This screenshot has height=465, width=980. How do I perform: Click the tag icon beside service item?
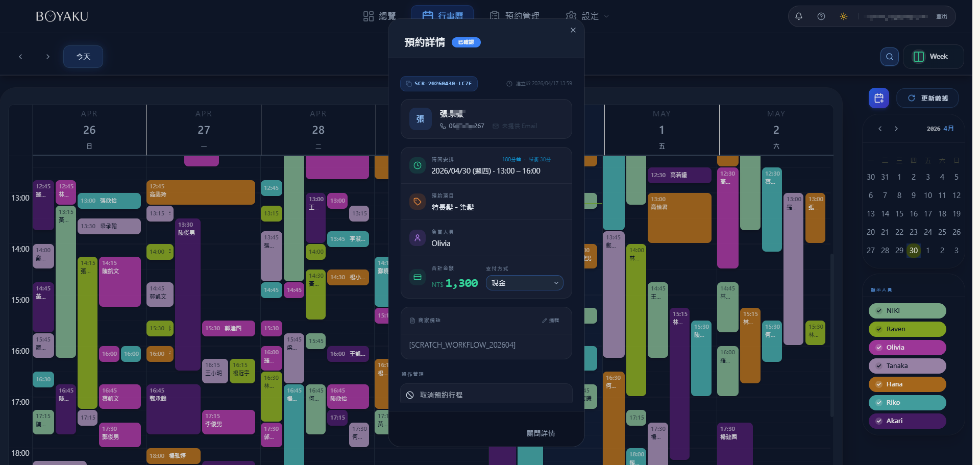click(418, 202)
